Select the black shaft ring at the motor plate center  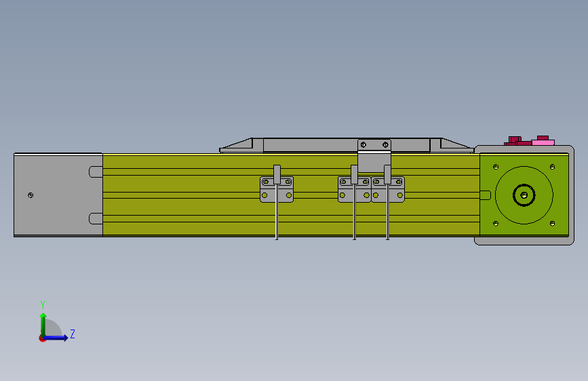coord(524,195)
